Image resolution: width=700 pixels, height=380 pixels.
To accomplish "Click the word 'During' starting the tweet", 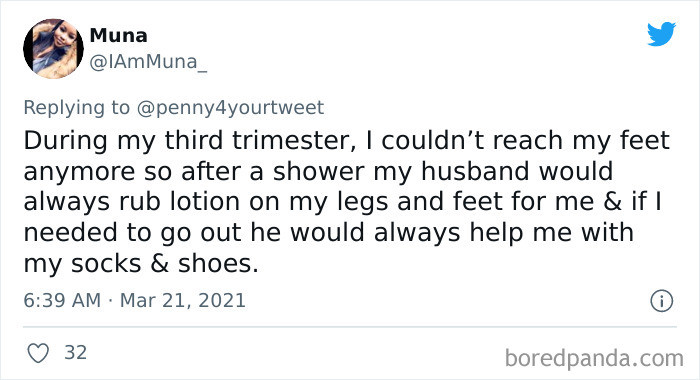I will coord(66,140).
